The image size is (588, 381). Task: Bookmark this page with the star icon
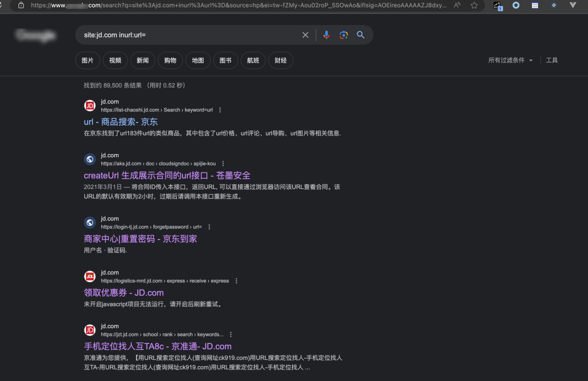click(474, 5)
